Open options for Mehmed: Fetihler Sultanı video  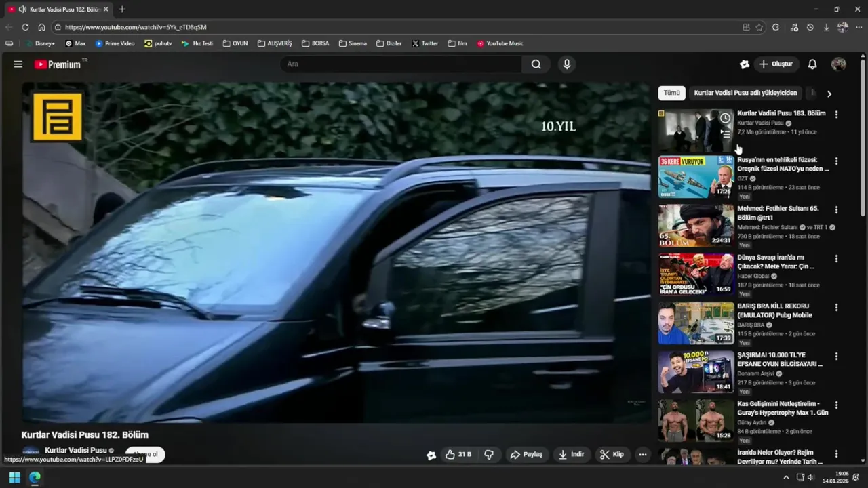836,210
